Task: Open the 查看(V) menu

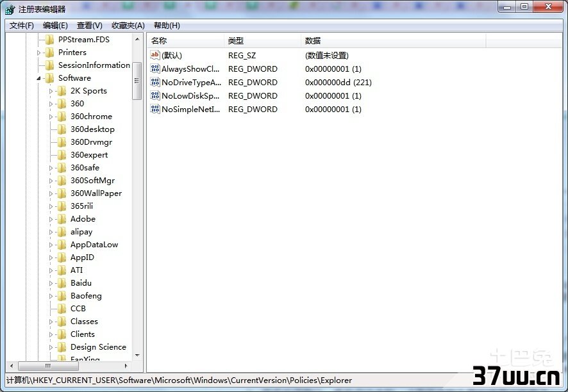Action: [x=90, y=26]
